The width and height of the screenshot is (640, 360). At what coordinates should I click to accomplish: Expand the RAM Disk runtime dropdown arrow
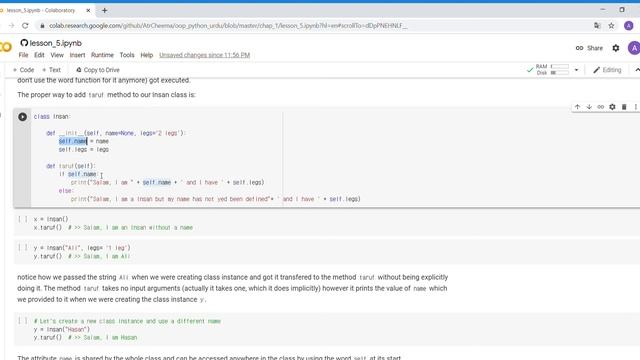coord(576,70)
